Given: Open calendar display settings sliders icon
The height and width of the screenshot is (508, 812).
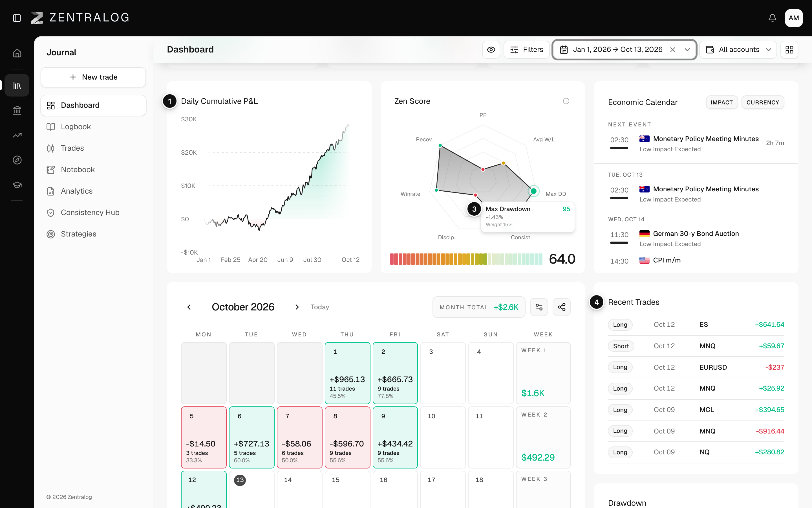Looking at the screenshot, I should pos(539,307).
